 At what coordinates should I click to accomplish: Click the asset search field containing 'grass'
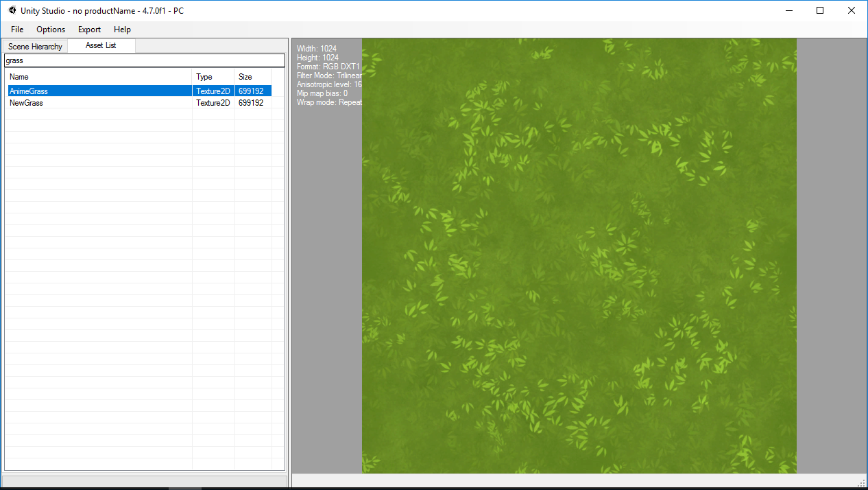tap(145, 60)
